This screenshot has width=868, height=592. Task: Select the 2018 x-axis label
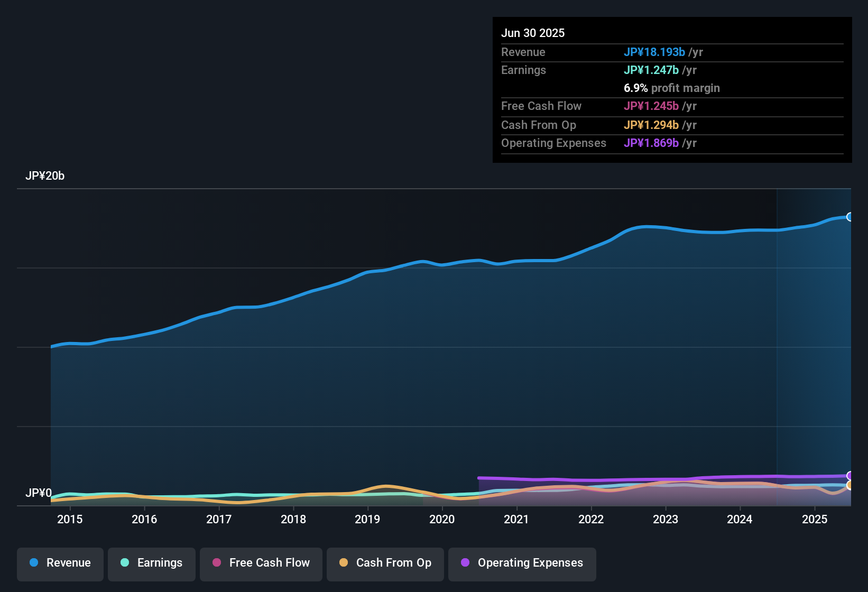pos(293,519)
